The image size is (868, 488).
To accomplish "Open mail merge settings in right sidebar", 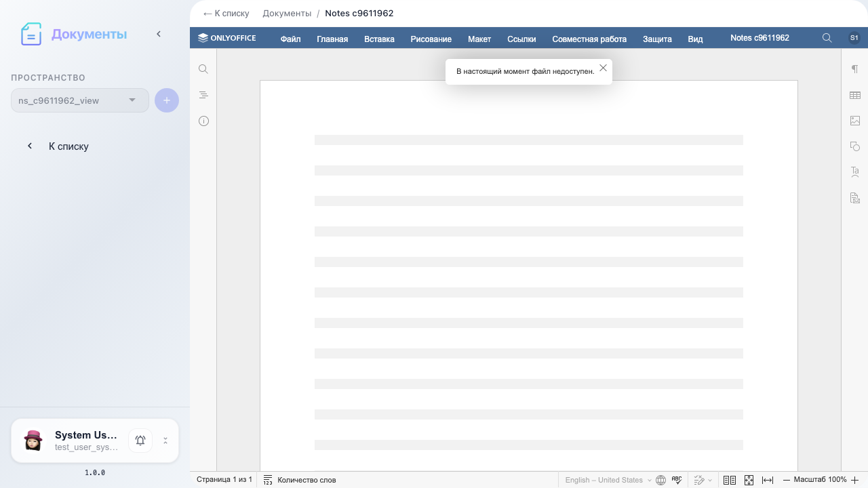I will click(x=855, y=198).
